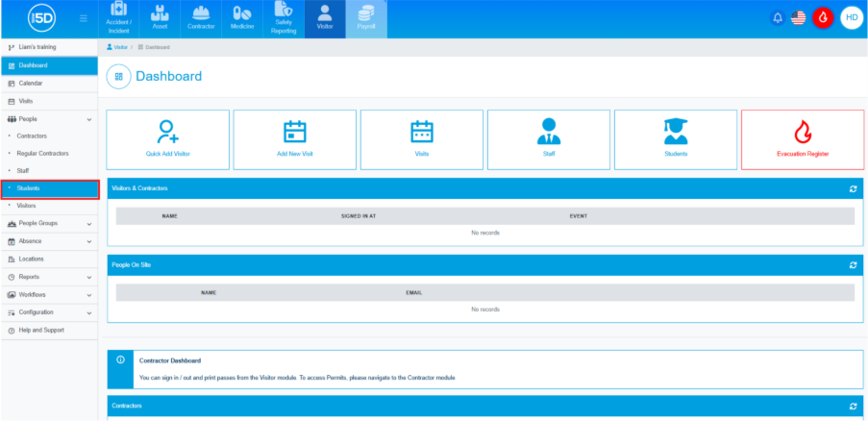Screen dimensions: 868x421
Task: Refresh the People On Site panel
Action: pyautogui.click(x=853, y=264)
